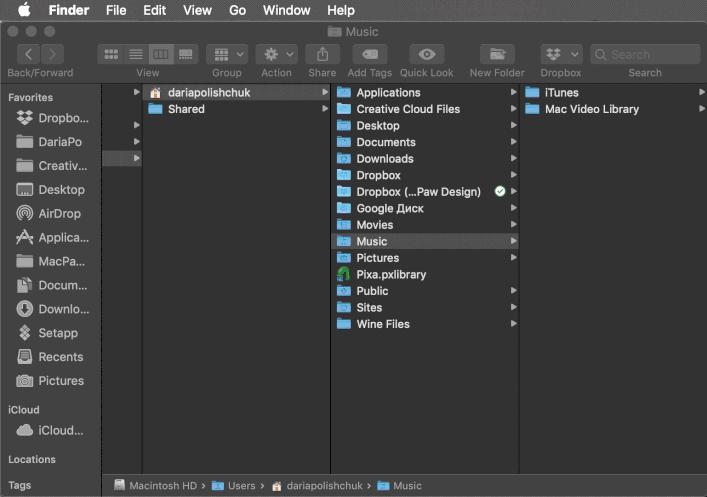Expand arrow next to Shared folder
The image size is (707, 497).
click(325, 109)
